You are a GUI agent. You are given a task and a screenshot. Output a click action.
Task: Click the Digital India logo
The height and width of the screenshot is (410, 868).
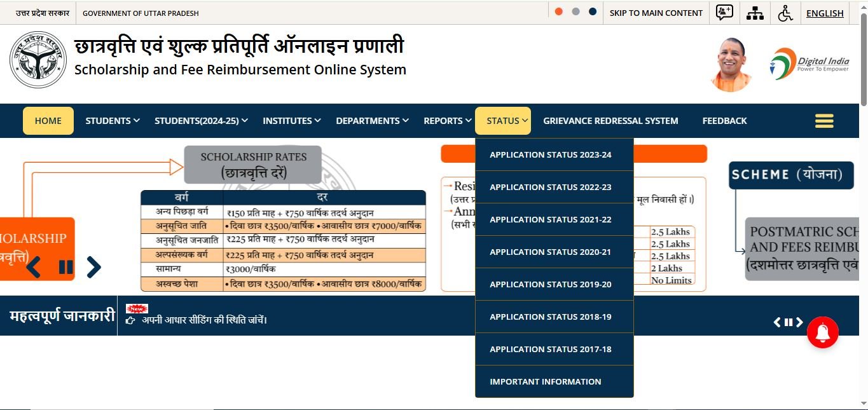pyautogui.click(x=809, y=64)
